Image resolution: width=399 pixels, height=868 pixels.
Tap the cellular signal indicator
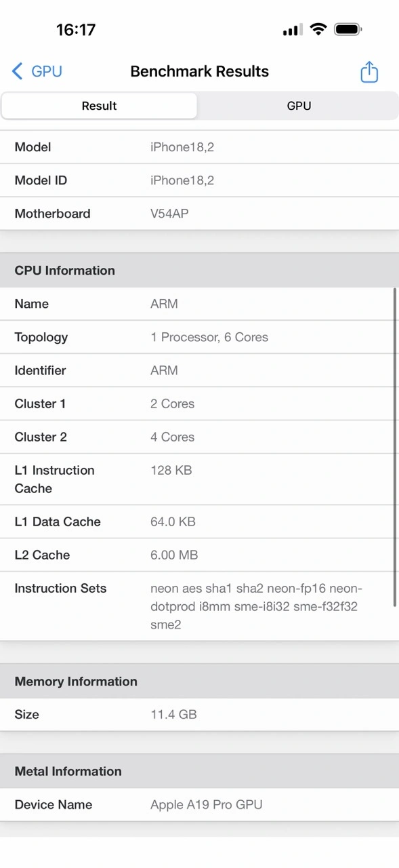click(291, 29)
